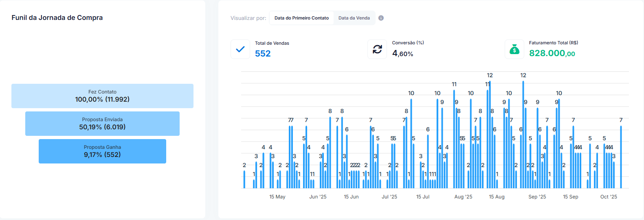Select the Fez Contato funnel stage

pos(102,96)
